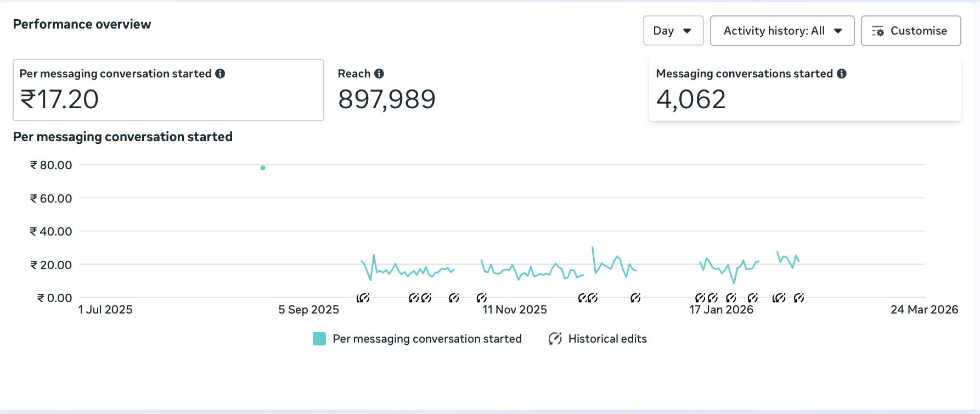Click the Customise button text
This screenshot has height=414, width=980.
[x=919, y=31]
